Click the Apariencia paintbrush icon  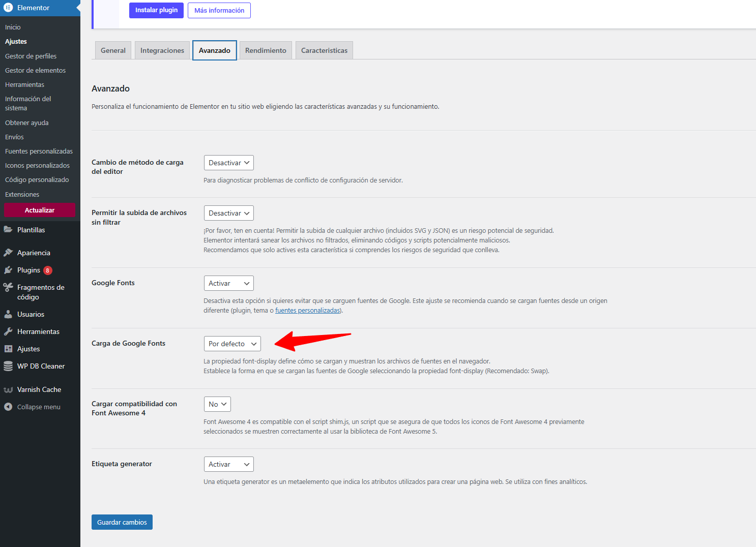[x=8, y=253]
